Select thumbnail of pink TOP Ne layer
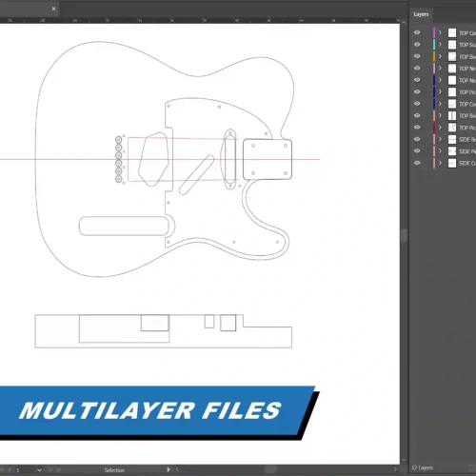The image size is (476, 476). click(452, 69)
